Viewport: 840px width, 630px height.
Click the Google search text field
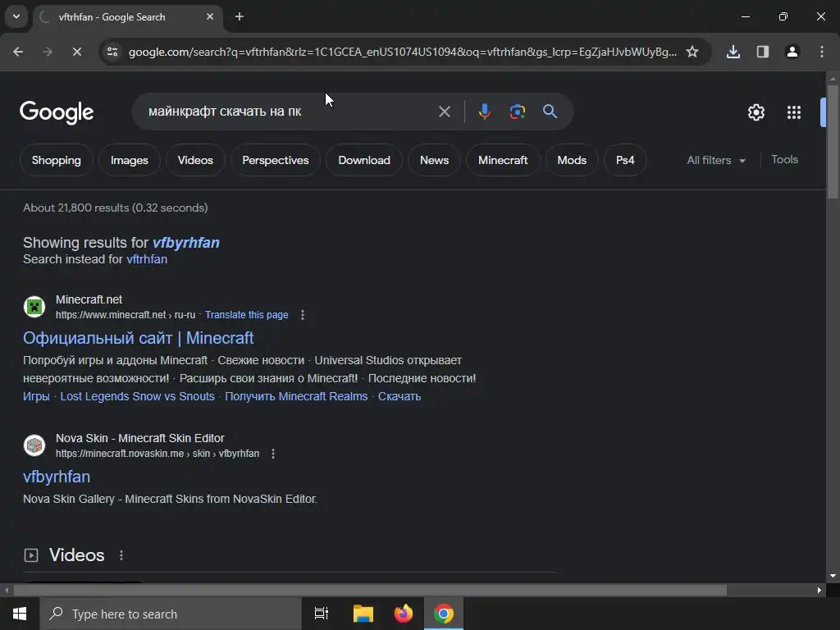(x=290, y=112)
